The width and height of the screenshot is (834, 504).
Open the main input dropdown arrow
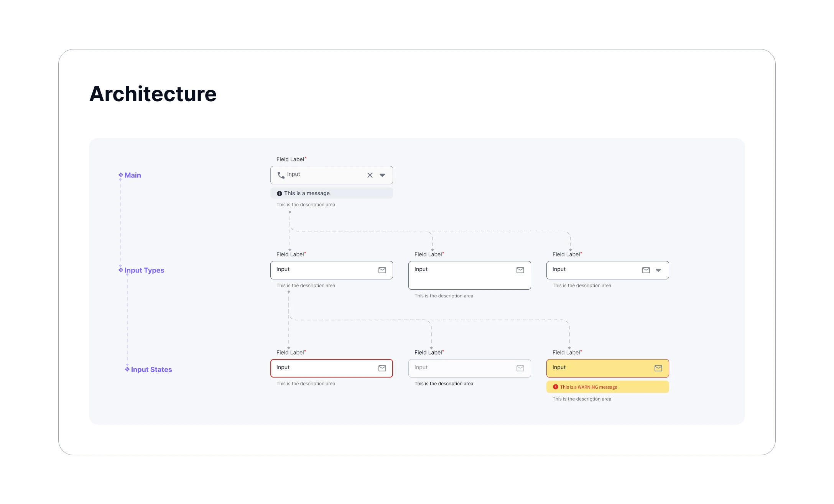[382, 175]
